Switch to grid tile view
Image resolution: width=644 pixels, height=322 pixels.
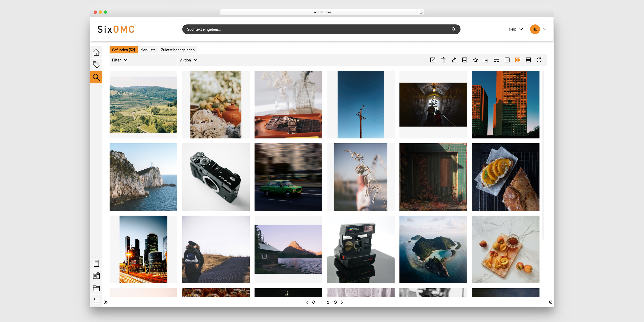pyautogui.click(x=518, y=60)
